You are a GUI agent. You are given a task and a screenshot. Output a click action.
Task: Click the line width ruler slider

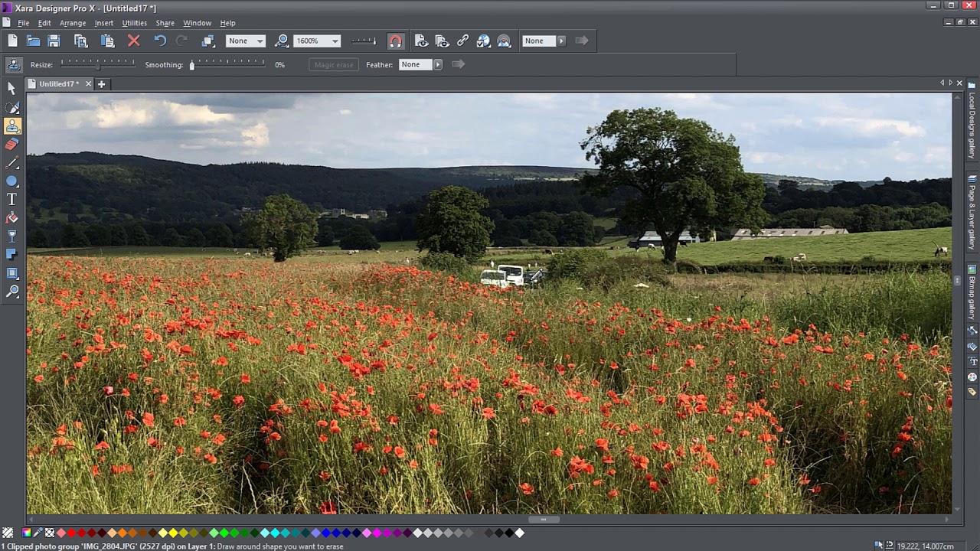coord(364,41)
